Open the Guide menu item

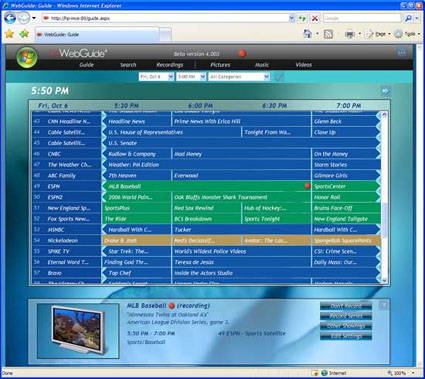[87, 65]
